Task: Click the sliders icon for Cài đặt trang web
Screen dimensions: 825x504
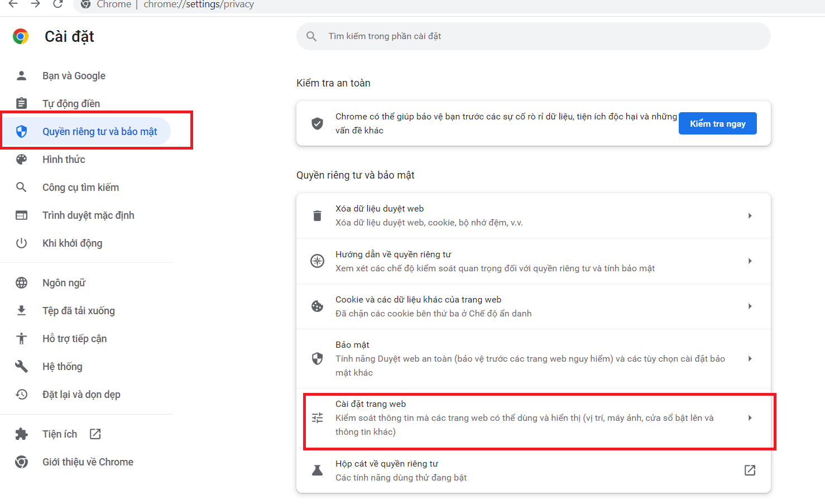Action: click(x=317, y=417)
